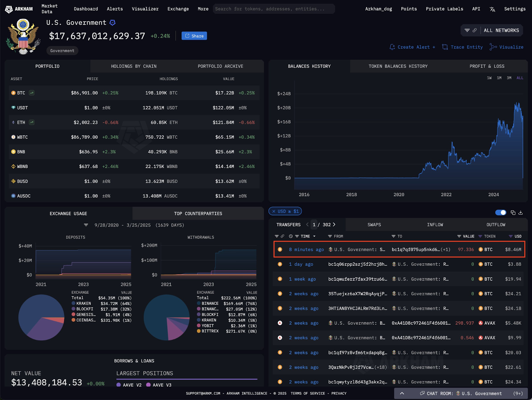Viewport: 532px width, 400px height.
Task: Toggle the switch above the transfers table
Action: 500,212
